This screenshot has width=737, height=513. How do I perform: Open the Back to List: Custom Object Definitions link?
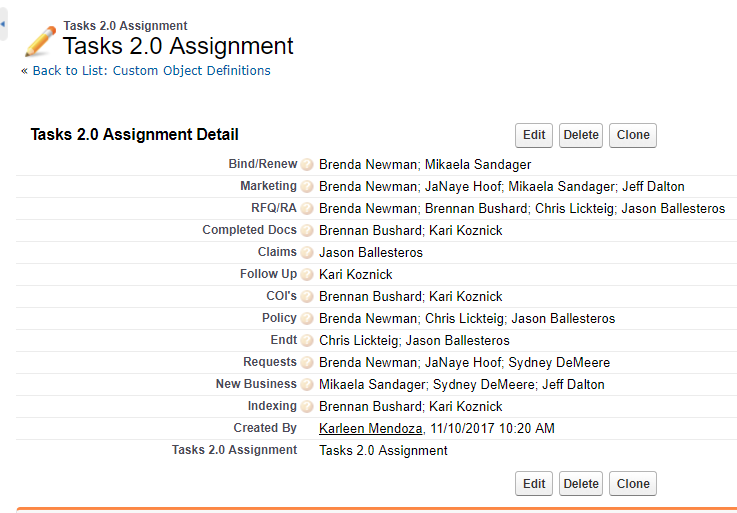point(151,71)
